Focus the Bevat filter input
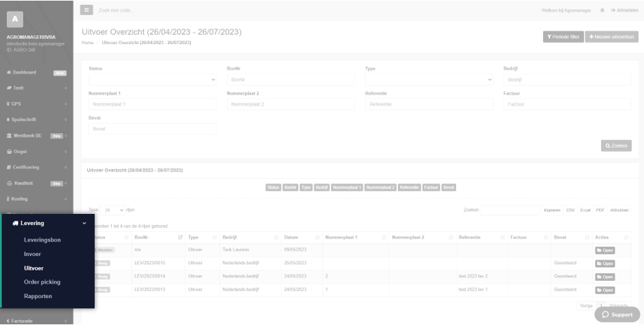The width and height of the screenshot is (644, 325). (153, 129)
